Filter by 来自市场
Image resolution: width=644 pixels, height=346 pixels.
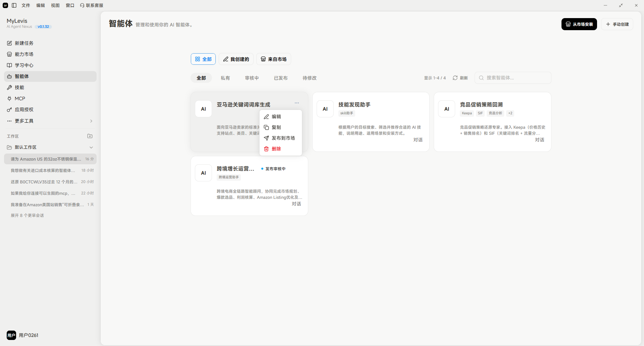pyautogui.click(x=274, y=59)
